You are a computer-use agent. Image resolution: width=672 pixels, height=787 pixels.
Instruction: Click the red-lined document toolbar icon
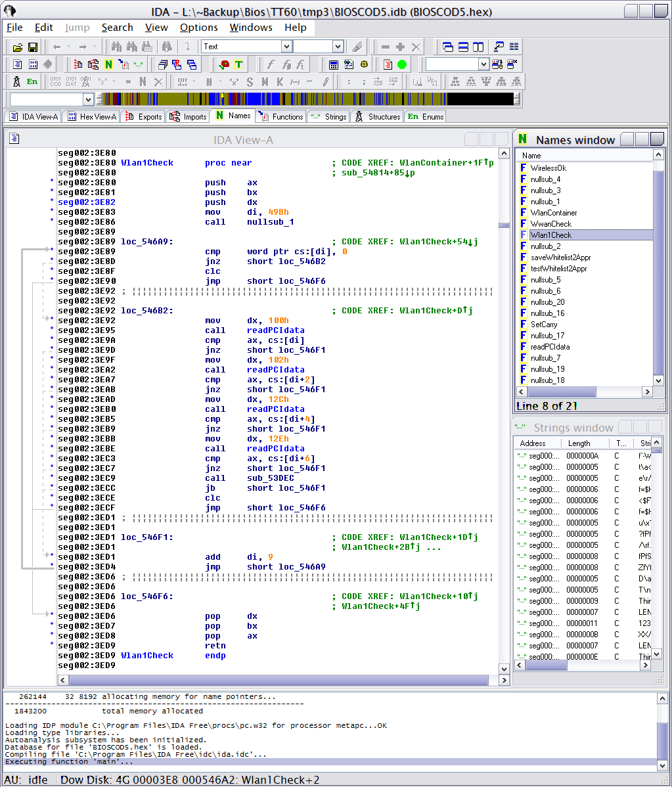click(x=387, y=64)
